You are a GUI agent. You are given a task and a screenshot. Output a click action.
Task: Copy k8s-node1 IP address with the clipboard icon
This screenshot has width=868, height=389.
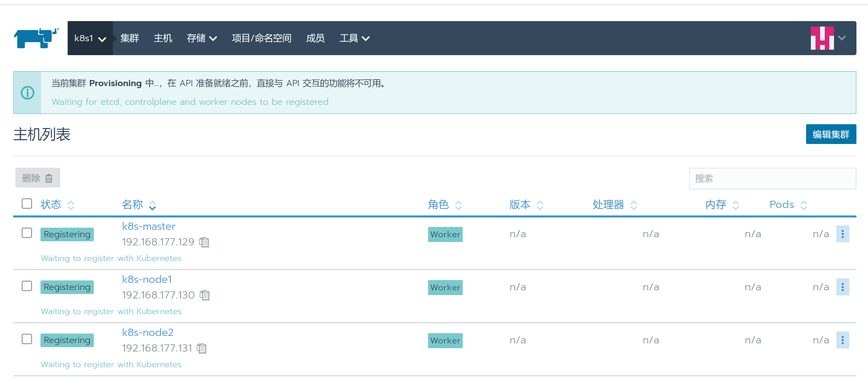205,295
